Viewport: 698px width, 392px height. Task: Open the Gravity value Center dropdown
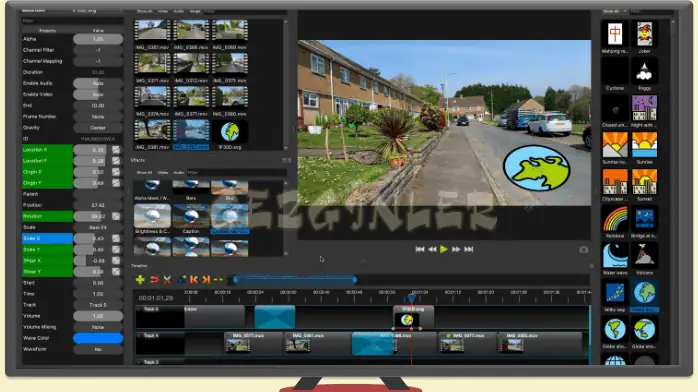point(98,128)
